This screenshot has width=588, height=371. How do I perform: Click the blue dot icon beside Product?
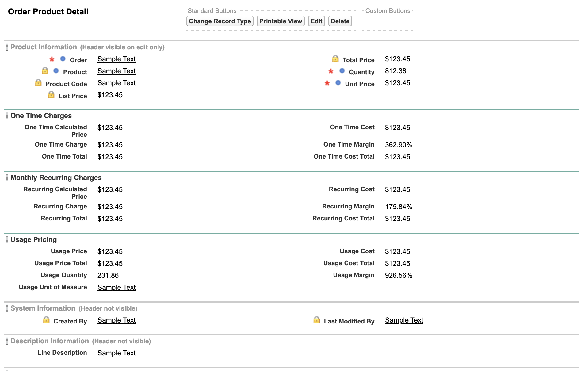tap(56, 71)
